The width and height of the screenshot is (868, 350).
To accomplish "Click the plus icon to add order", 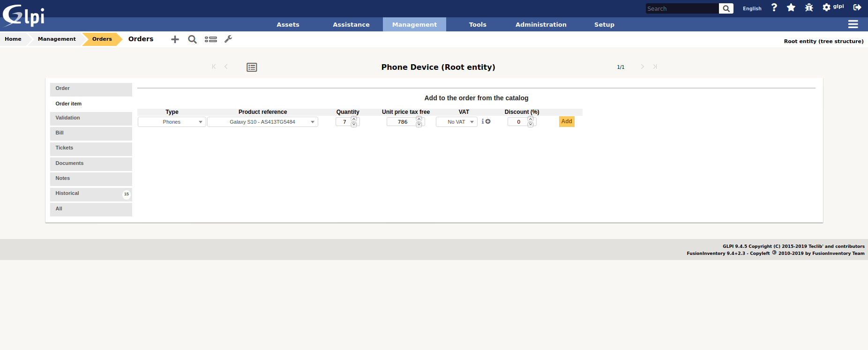I will [x=175, y=39].
